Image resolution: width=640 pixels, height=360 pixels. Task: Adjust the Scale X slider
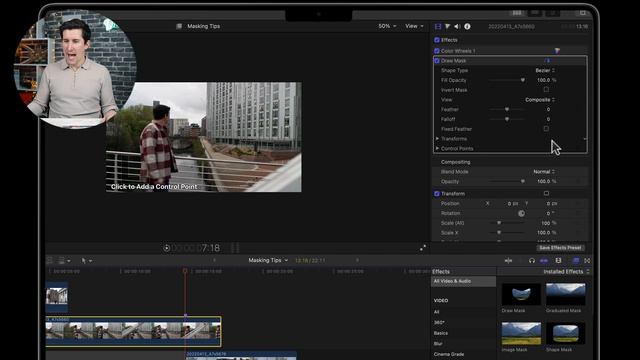point(507,233)
